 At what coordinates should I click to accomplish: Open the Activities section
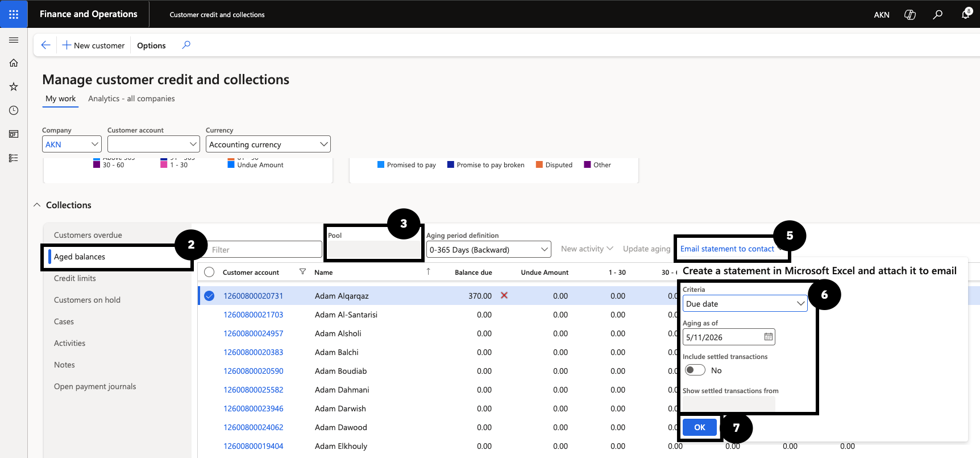(x=69, y=343)
